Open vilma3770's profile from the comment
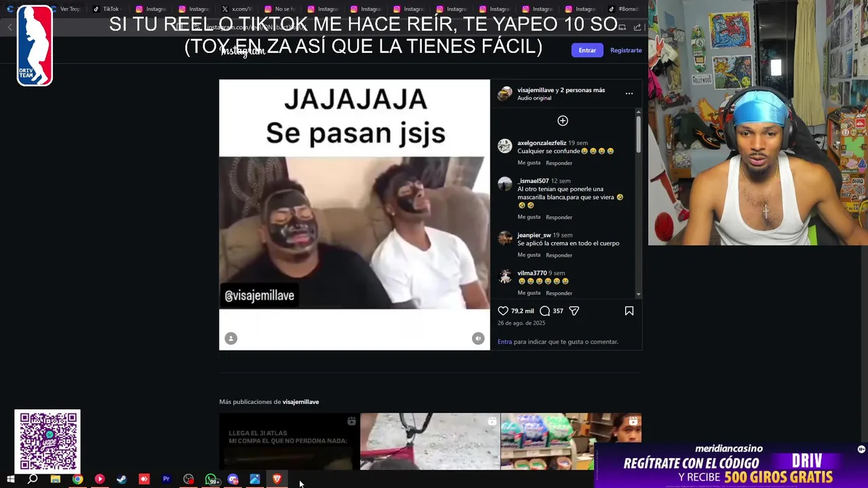The height and width of the screenshot is (488, 868). (x=532, y=273)
